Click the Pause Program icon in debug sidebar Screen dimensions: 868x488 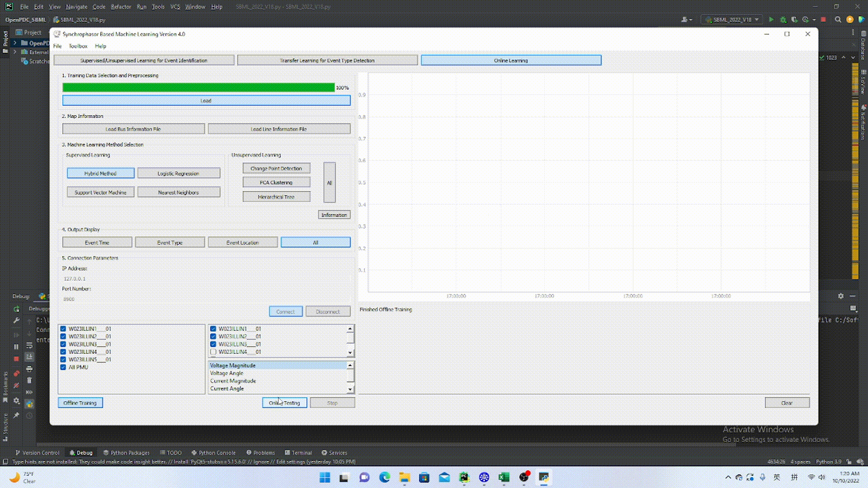(16, 347)
